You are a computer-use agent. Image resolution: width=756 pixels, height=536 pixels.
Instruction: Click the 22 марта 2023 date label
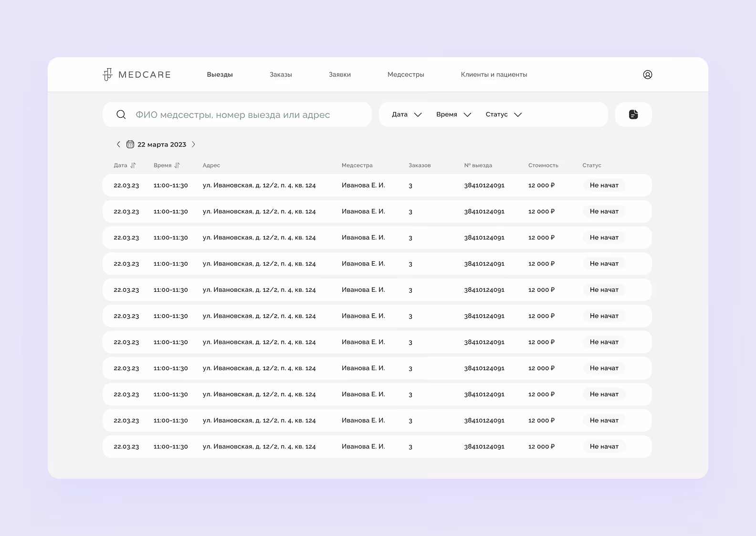click(162, 144)
